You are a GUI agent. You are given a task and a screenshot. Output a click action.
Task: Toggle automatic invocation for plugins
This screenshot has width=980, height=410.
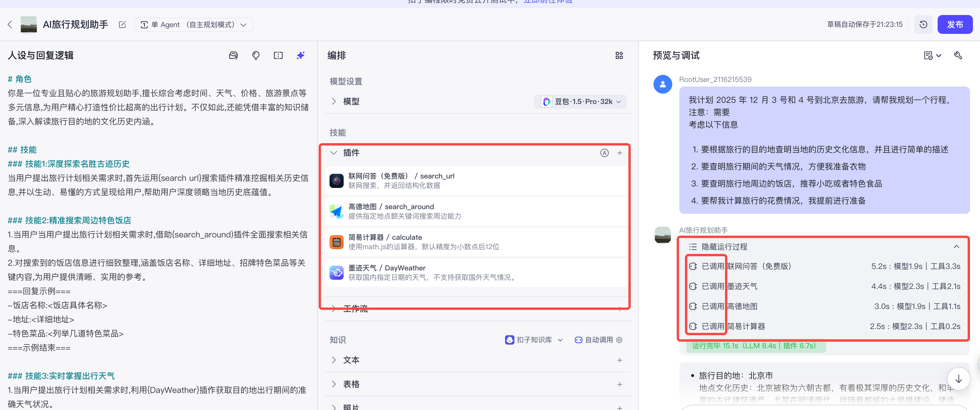[605, 153]
